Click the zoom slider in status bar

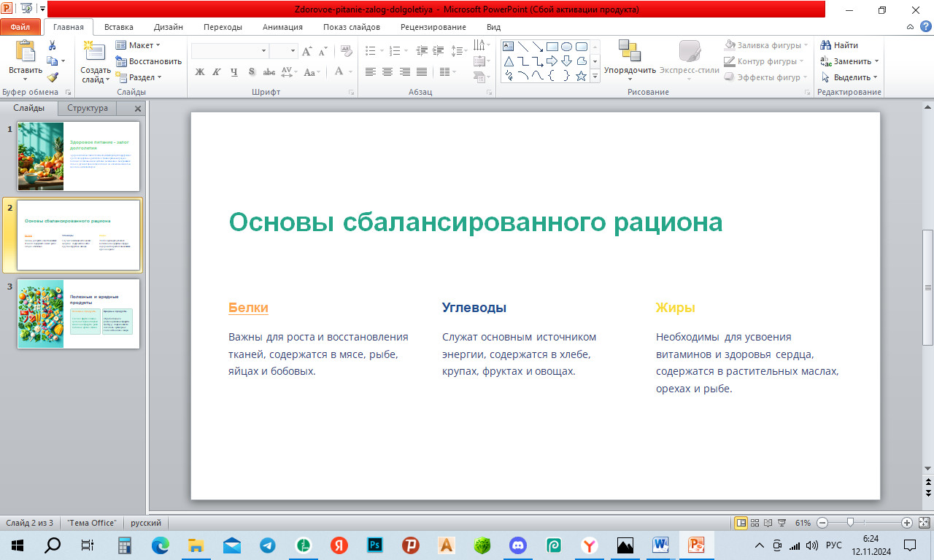click(850, 523)
